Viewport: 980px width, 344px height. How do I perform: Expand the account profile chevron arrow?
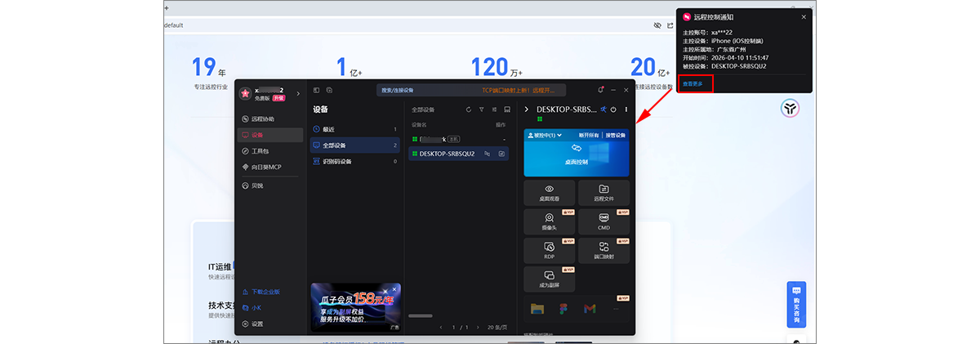299,93
